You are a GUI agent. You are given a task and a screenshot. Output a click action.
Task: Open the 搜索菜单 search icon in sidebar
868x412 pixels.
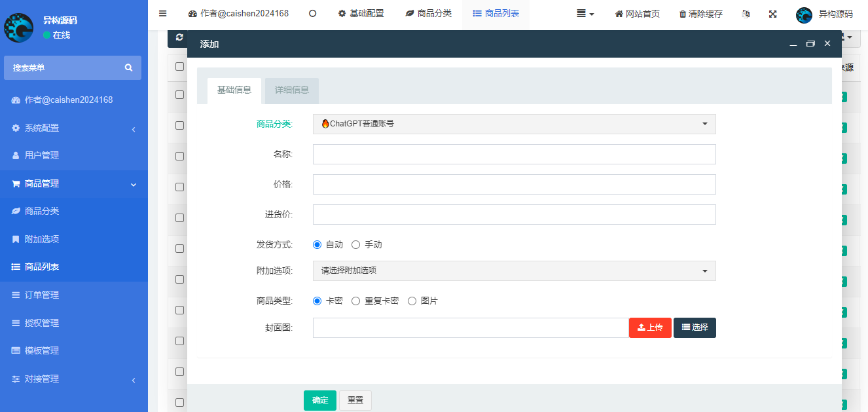[x=129, y=67]
